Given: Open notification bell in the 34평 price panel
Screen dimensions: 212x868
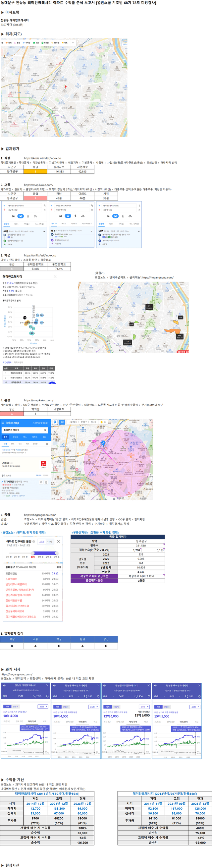Looking at the screenshot, I should click(149, 696).
